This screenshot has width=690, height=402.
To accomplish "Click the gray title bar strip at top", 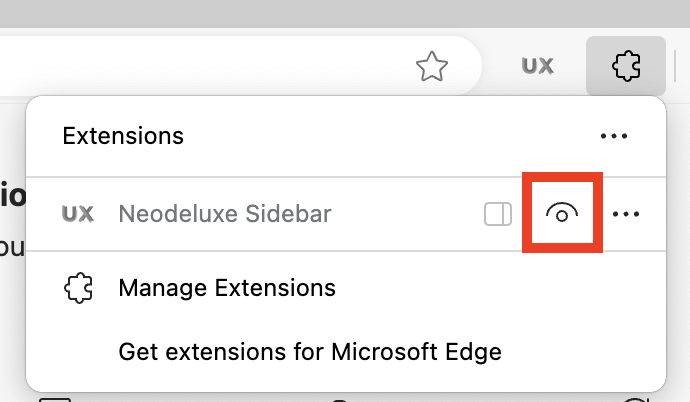I will [x=345, y=14].
